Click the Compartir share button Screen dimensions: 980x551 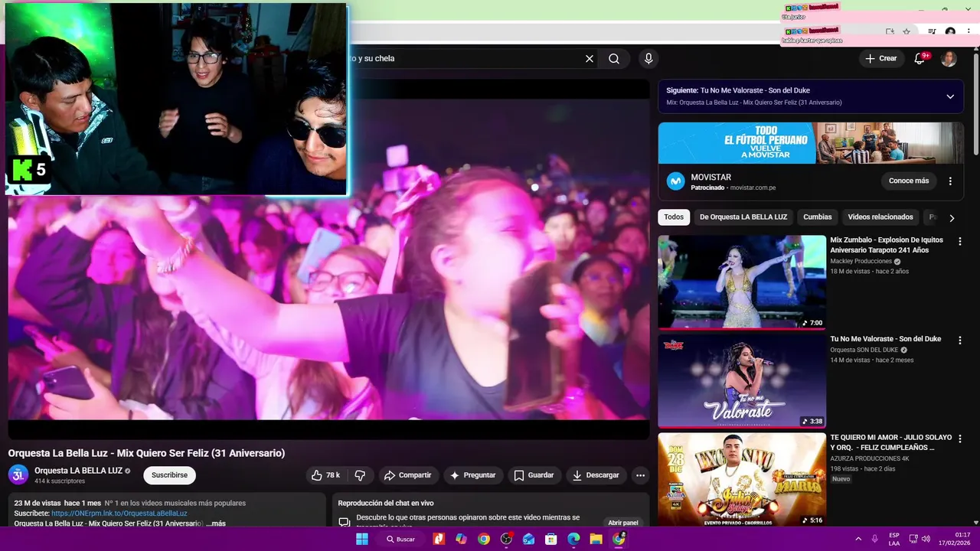click(x=408, y=475)
